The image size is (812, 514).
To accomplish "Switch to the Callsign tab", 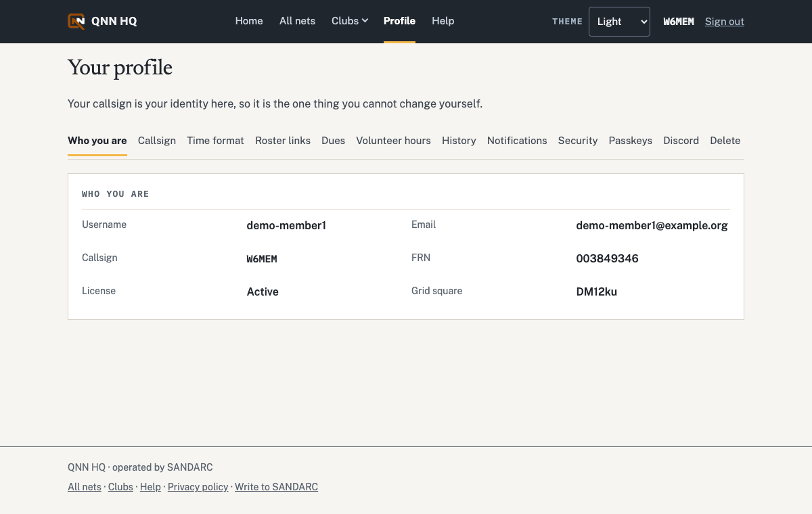I will (157, 141).
